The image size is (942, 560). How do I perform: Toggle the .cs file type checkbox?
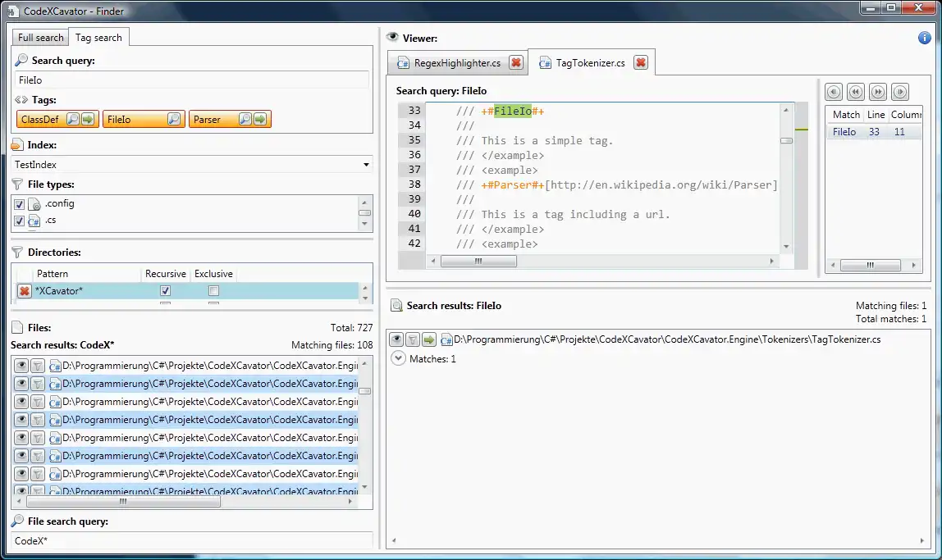[19, 221]
